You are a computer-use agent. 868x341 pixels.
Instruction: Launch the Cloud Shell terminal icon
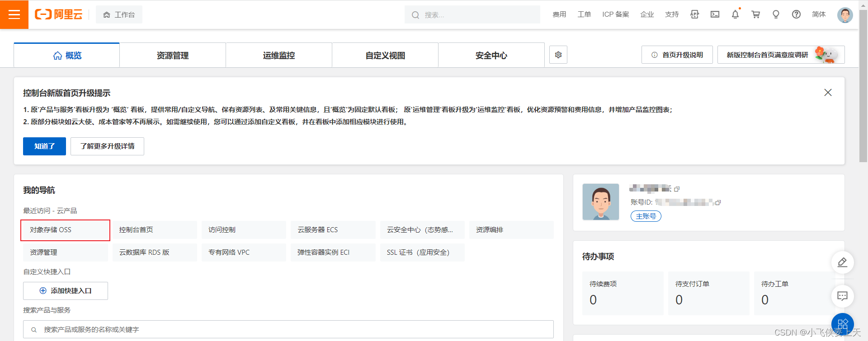click(715, 14)
